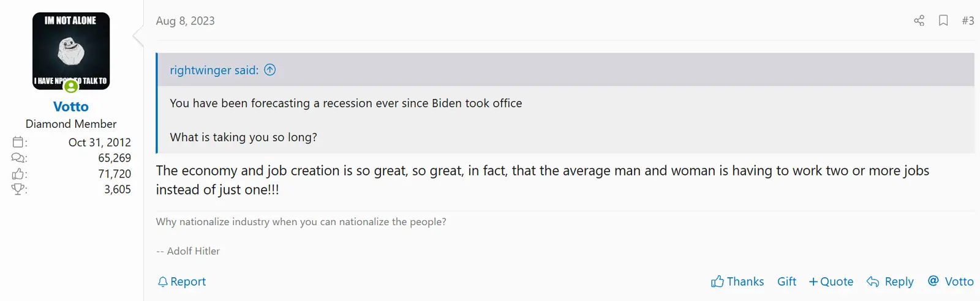Jump to quoted post via up-arrow icon
The image size is (980, 301).
tap(270, 70)
